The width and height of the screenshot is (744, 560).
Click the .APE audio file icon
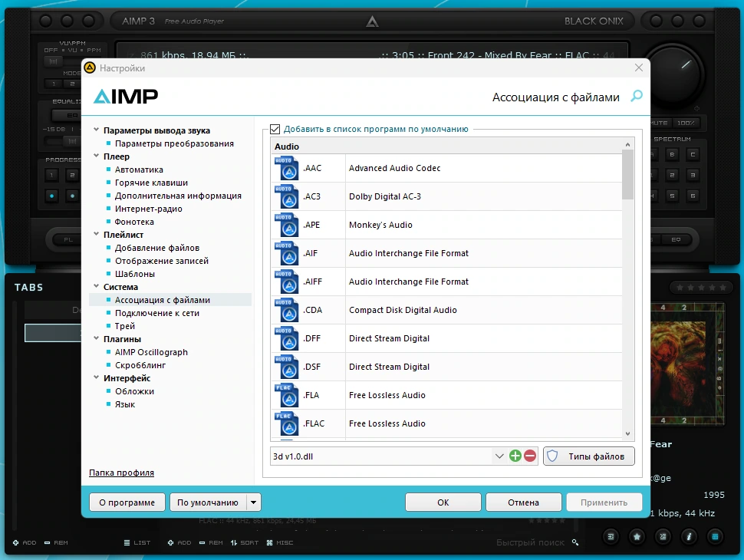[x=286, y=225]
